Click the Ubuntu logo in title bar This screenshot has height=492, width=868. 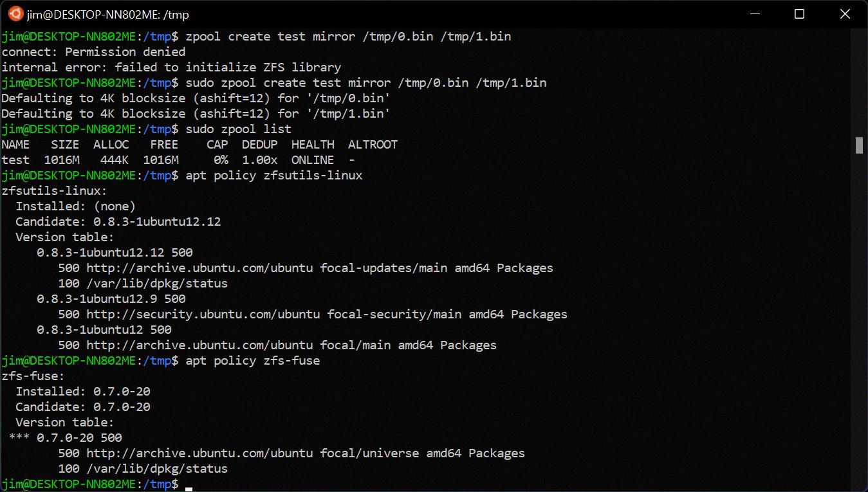click(x=15, y=14)
